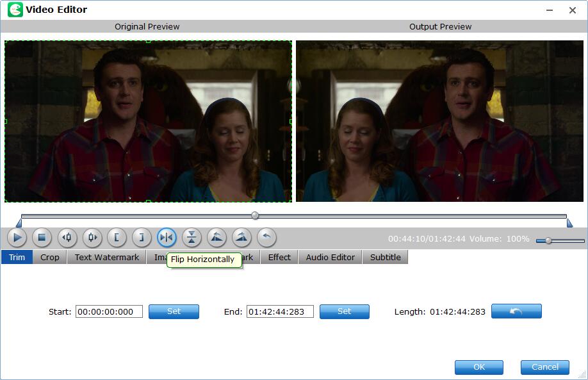588x380 pixels.
Task: Open the Audio Editor tab
Action: pyautogui.click(x=331, y=258)
